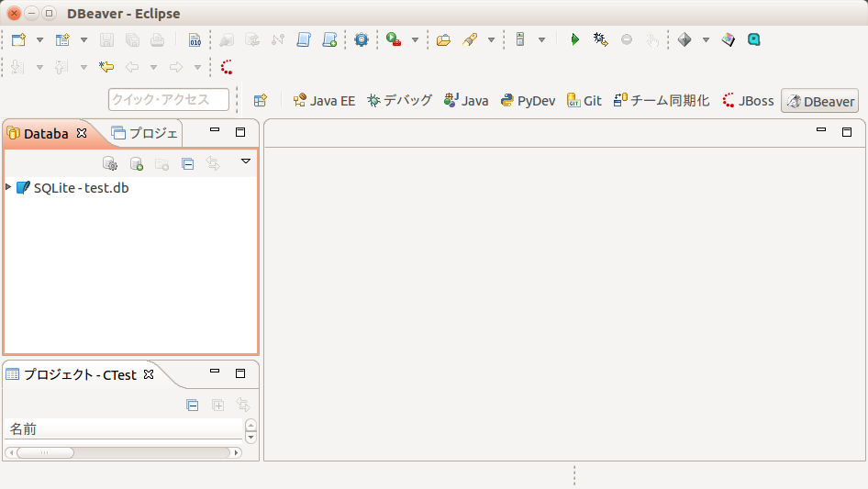Click the grey Stop circle icon
The image size is (868, 489).
pos(627,39)
